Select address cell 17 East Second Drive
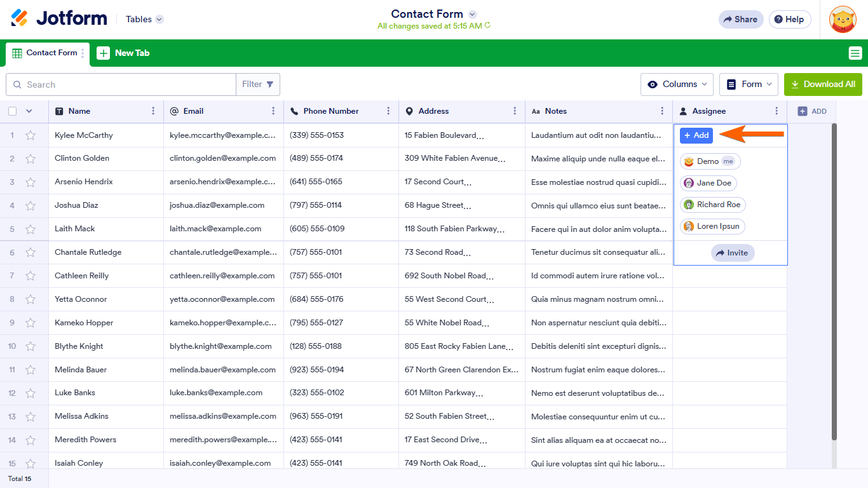Image resolution: width=868 pixels, height=488 pixels. click(462, 440)
